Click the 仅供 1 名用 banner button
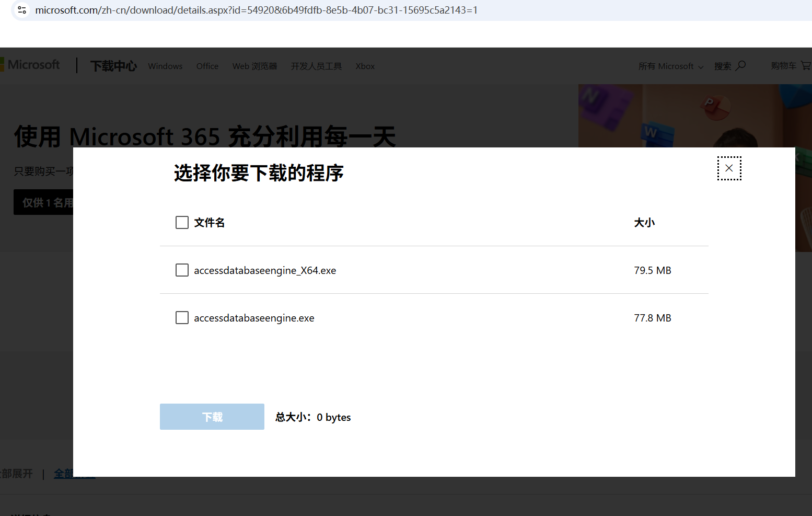This screenshot has height=516, width=812. [44, 202]
